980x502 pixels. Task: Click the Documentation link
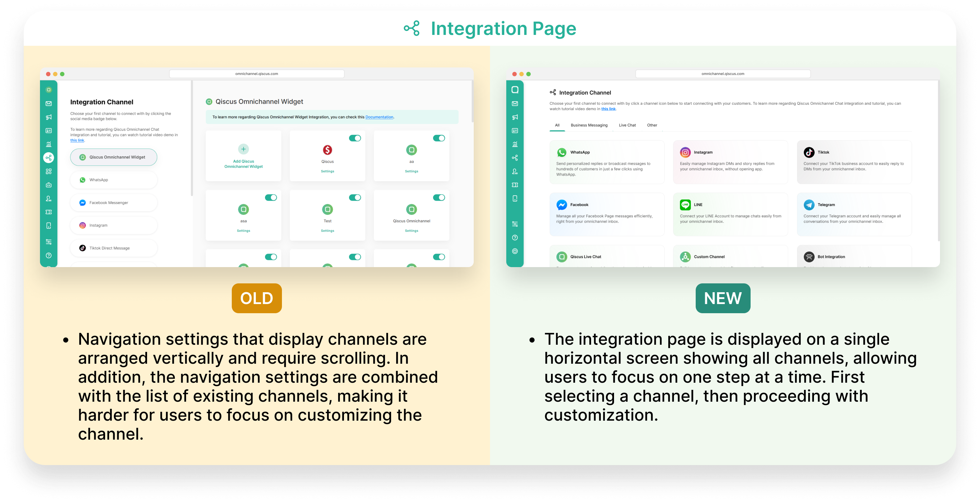tap(379, 117)
